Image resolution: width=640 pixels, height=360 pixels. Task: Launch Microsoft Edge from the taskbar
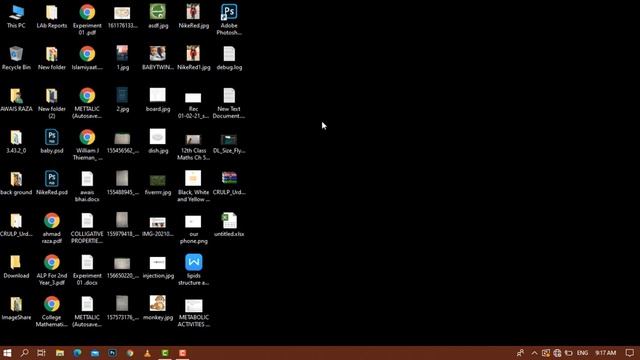pos(77,353)
